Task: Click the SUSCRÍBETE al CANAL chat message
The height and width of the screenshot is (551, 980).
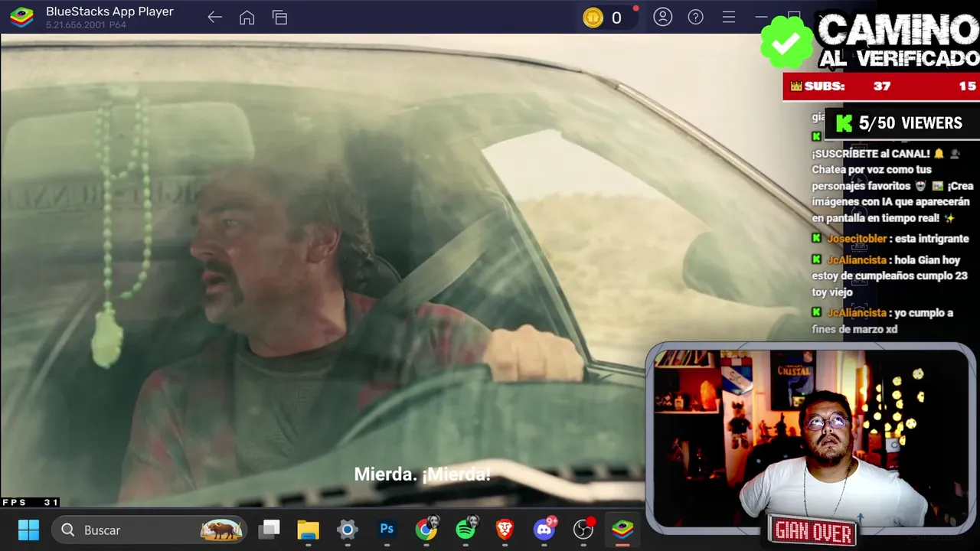Action: tap(892, 186)
